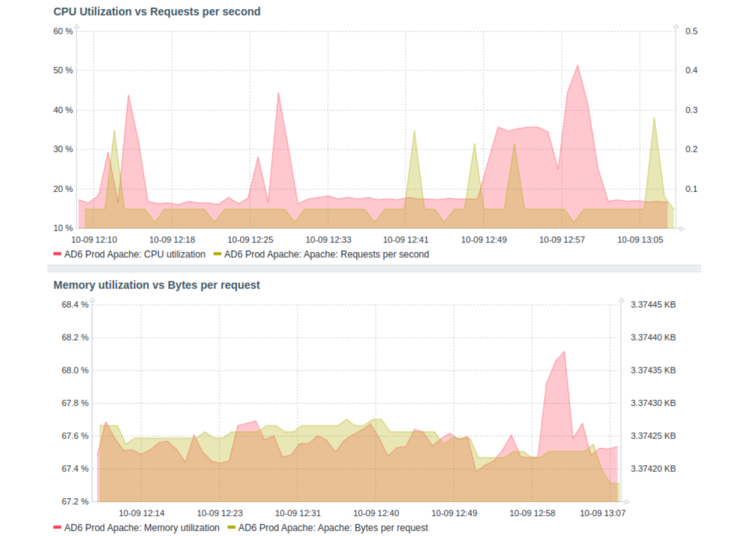Click the '10-09 12:25' time label
Image resolution: width=756 pixels, height=536 pixels.
tap(250, 240)
